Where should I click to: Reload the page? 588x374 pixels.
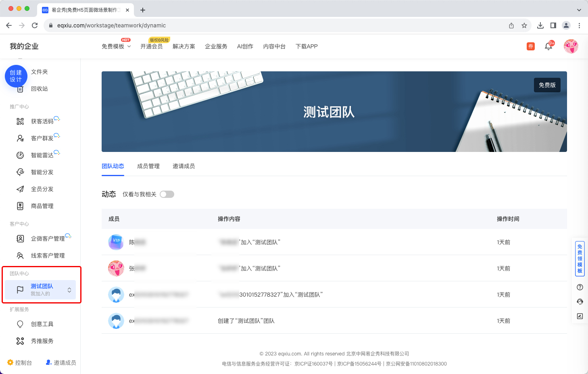coord(35,25)
